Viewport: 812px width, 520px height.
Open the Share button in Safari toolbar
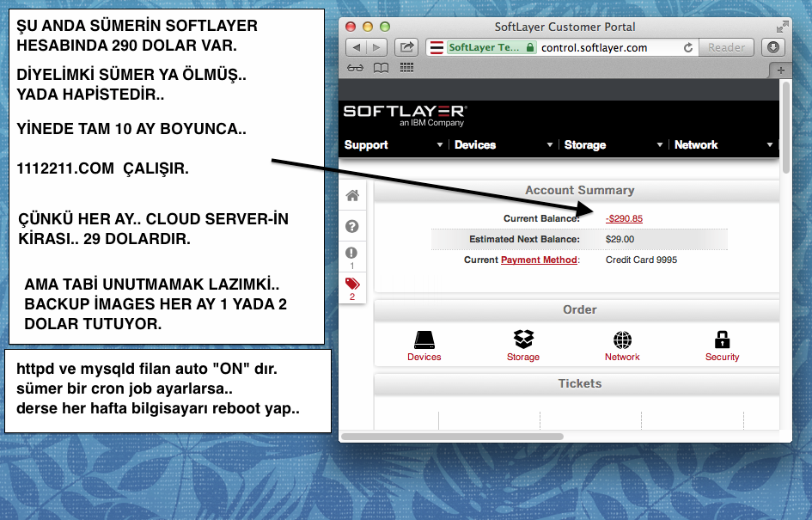(x=406, y=47)
